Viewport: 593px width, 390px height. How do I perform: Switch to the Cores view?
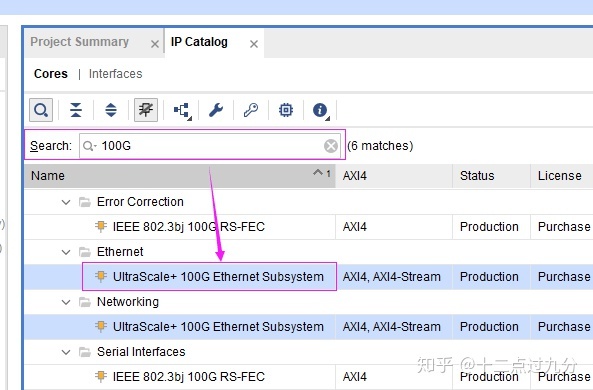(51, 74)
